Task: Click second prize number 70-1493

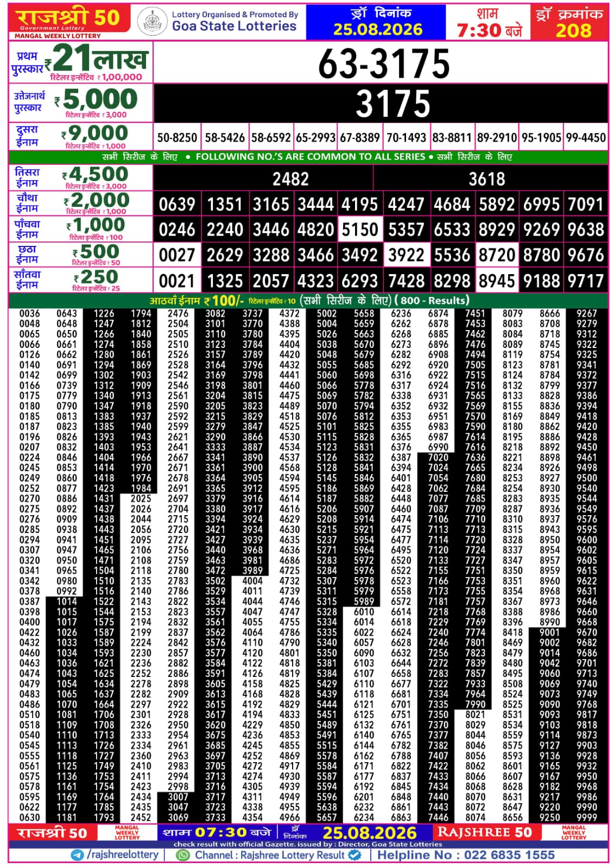Action: (x=406, y=138)
